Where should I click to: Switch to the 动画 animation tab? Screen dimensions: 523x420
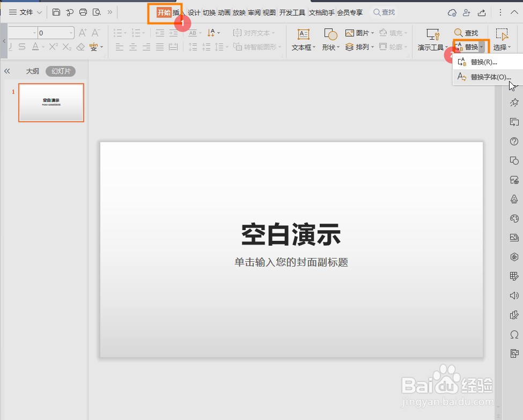click(x=224, y=13)
